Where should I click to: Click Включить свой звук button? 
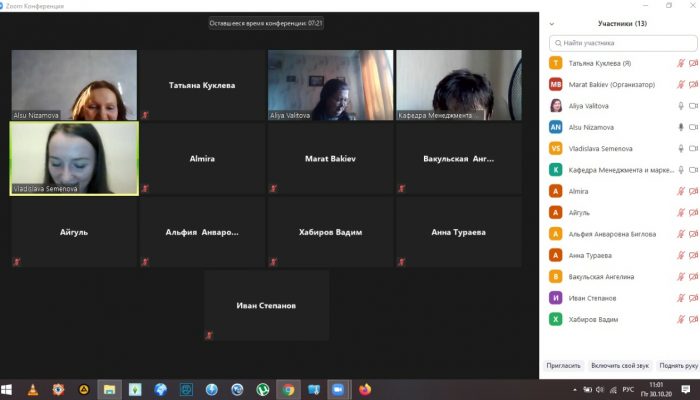pyautogui.click(x=620, y=366)
